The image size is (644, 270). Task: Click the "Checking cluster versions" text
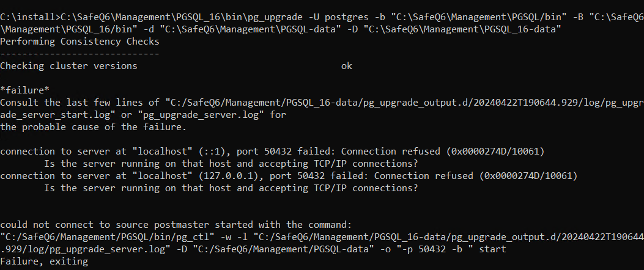point(69,65)
